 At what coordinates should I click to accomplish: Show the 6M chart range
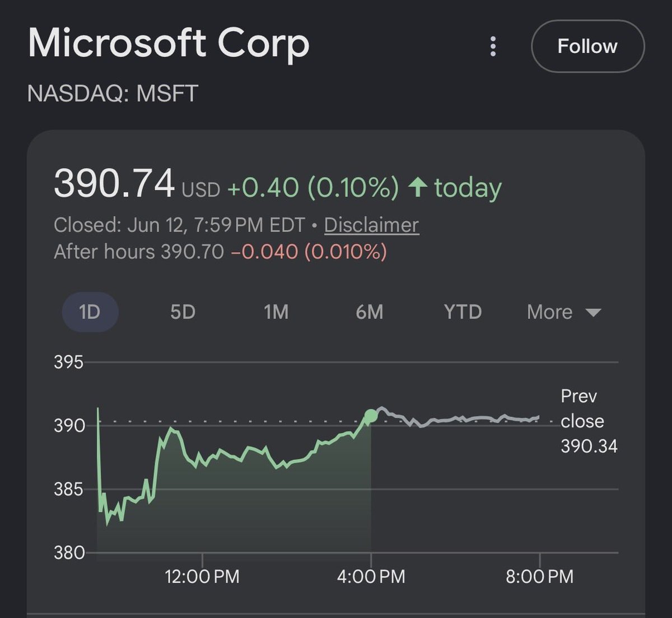(x=370, y=312)
